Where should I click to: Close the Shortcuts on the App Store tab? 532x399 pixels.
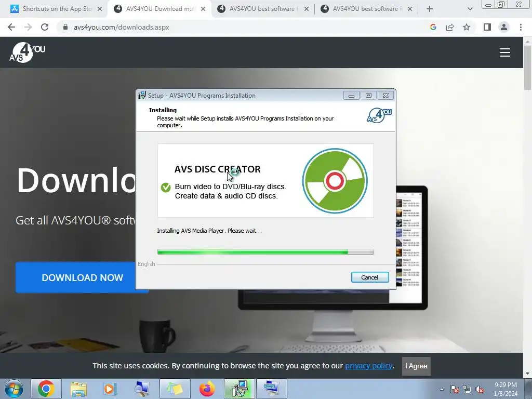pyautogui.click(x=100, y=9)
